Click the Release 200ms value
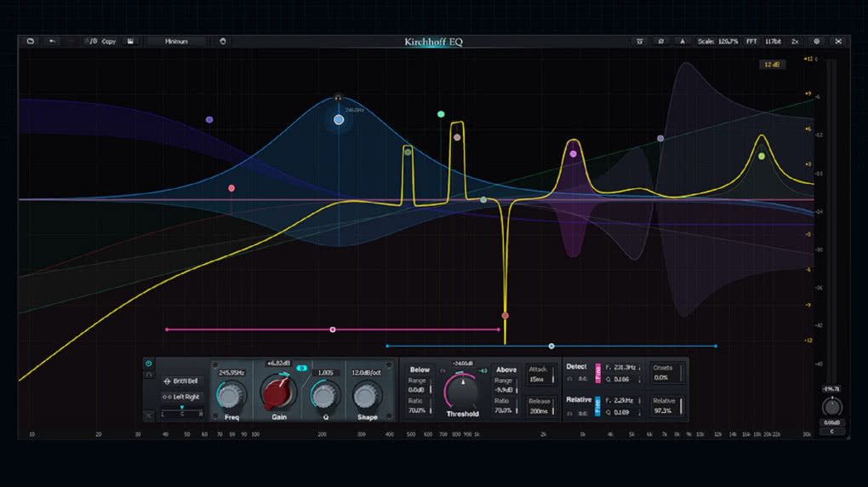 (x=540, y=411)
